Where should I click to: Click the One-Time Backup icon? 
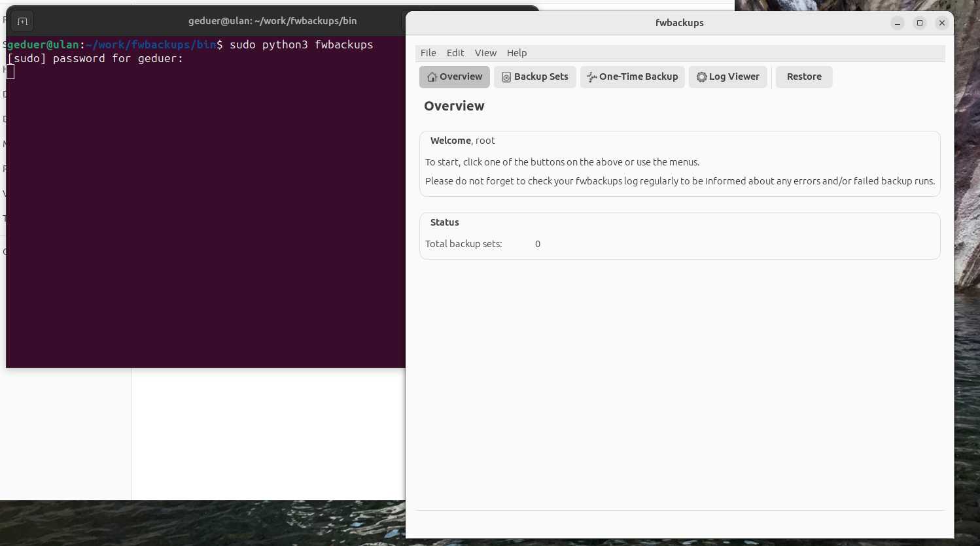pyautogui.click(x=591, y=77)
